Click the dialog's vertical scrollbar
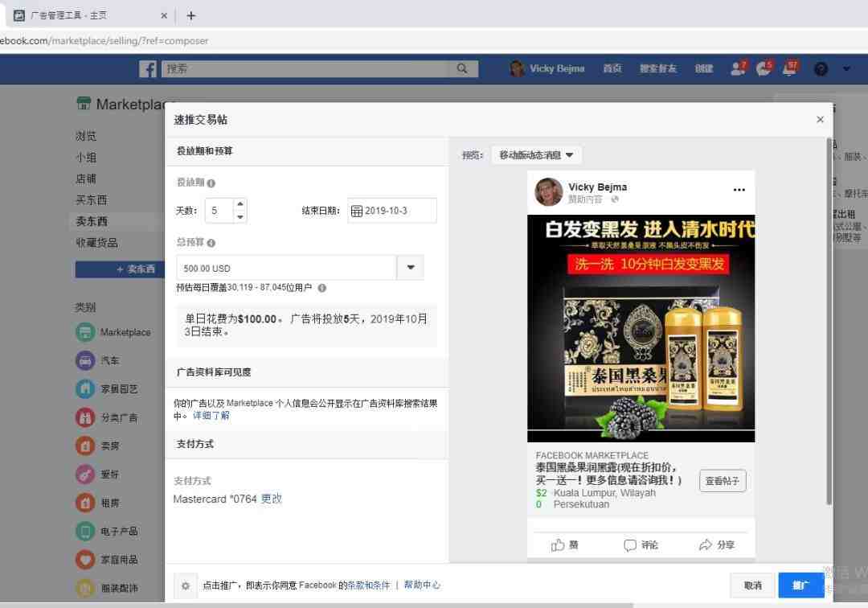The height and width of the screenshot is (608, 868). [x=829, y=321]
